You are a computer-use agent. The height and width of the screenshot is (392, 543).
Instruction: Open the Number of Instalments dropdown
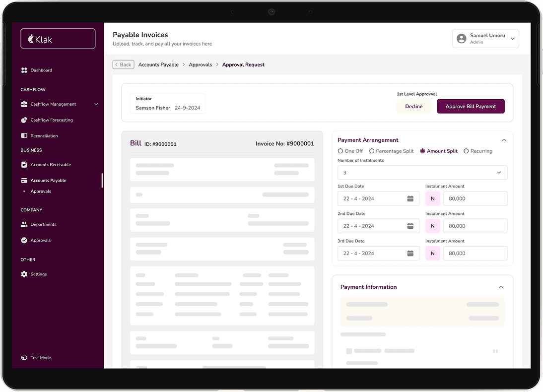point(422,173)
